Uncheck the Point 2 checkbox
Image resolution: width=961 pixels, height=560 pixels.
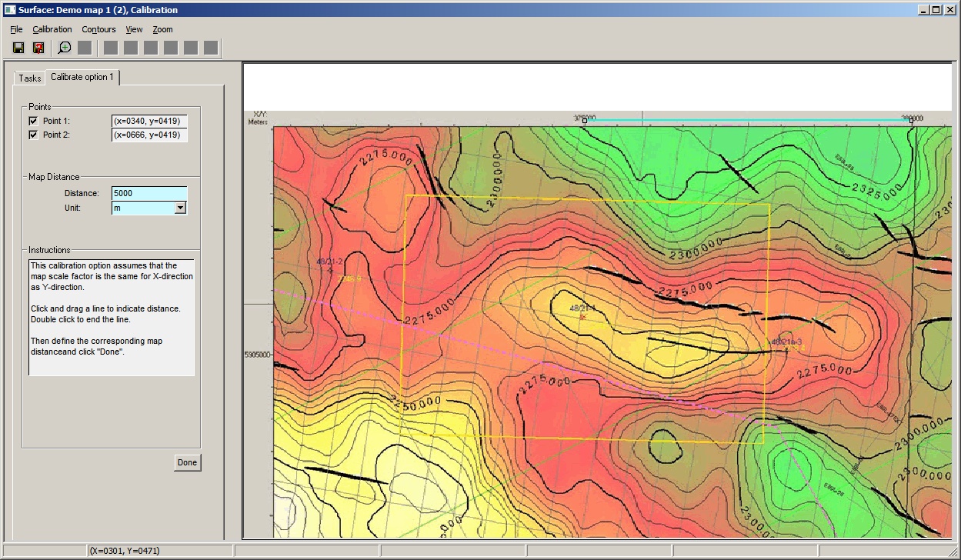[33, 135]
